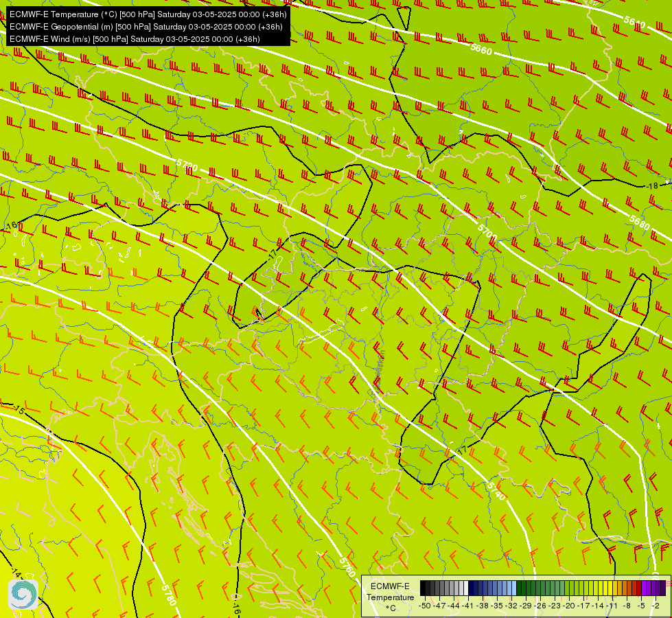Pick the dark purple swatch ending the scale

tap(664, 588)
